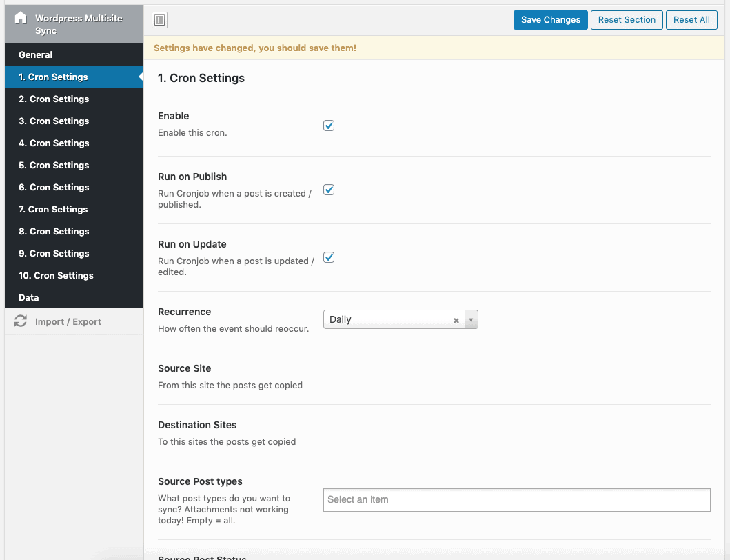Uncheck Run on Publish
The height and width of the screenshot is (560, 730).
pyautogui.click(x=329, y=190)
